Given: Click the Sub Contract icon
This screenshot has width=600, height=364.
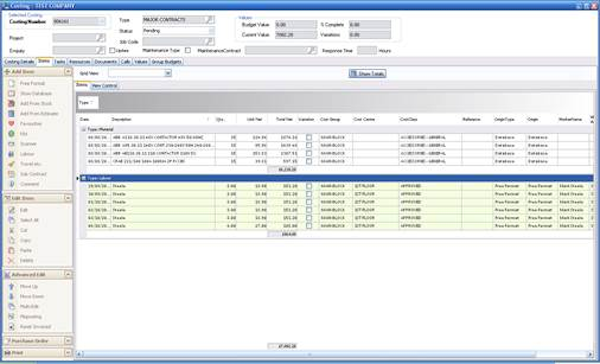Looking at the screenshot, I should (12, 174).
